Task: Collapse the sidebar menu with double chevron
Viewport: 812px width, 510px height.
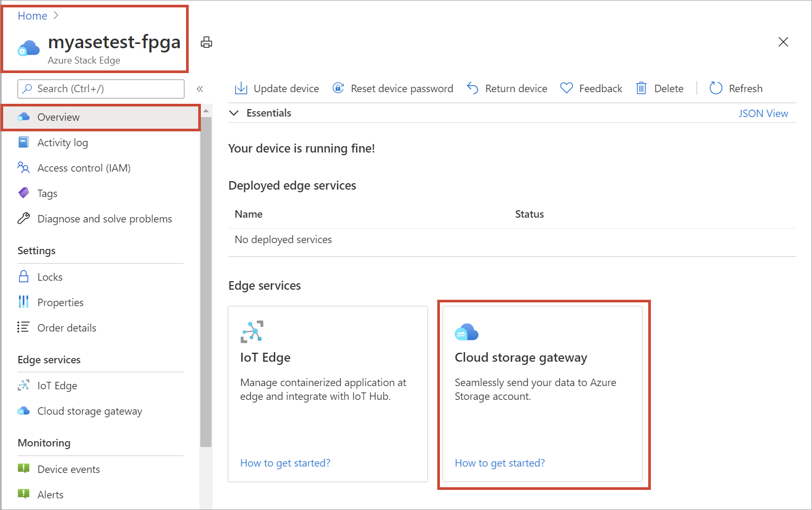Action: [x=200, y=89]
